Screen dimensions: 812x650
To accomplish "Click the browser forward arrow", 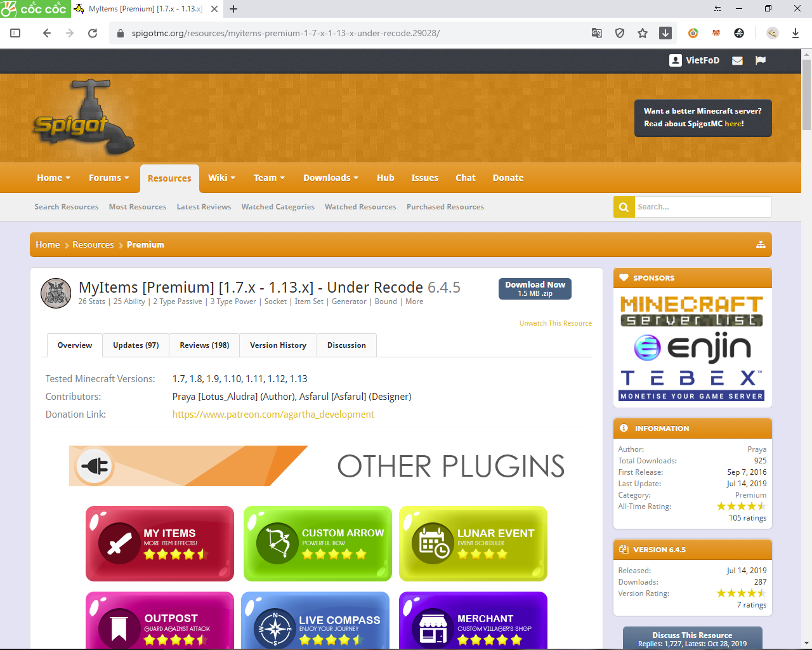I will coord(70,33).
